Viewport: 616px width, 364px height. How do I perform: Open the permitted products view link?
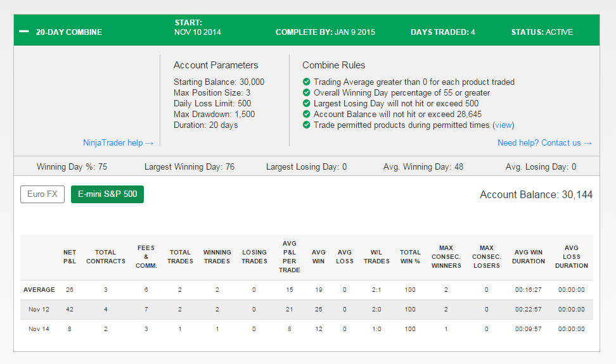click(503, 125)
